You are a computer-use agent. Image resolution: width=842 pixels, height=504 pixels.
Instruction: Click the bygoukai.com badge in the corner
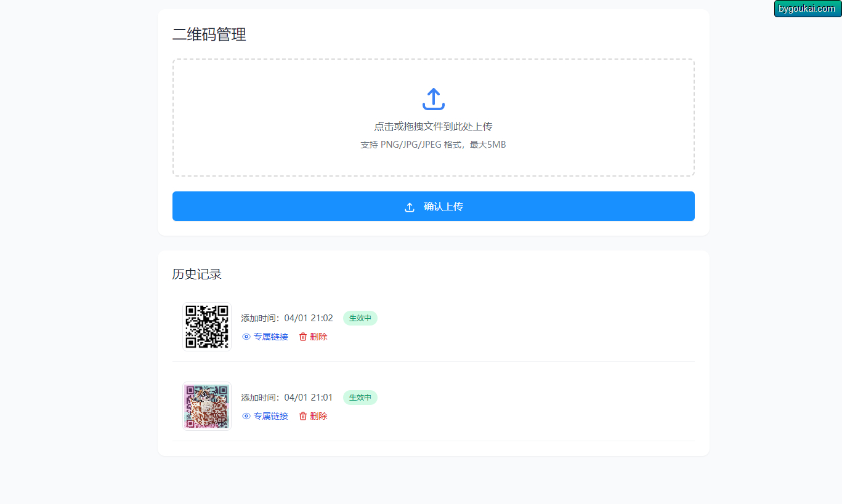tap(807, 9)
